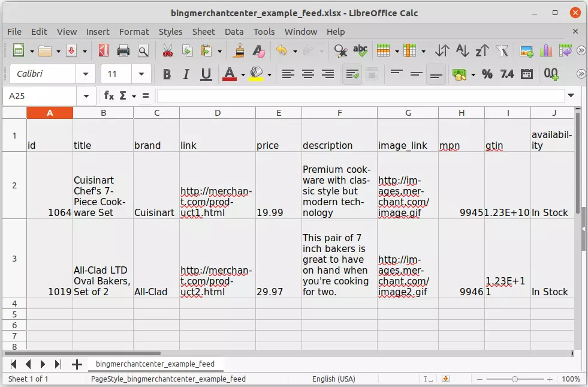The height and width of the screenshot is (387, 588).
Task: Click Sort Ascending icon
Action: click(x=462, y=50)
